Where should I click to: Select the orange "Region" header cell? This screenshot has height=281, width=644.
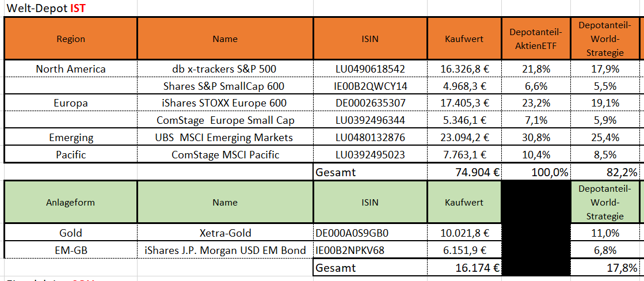tap(71, 39)
